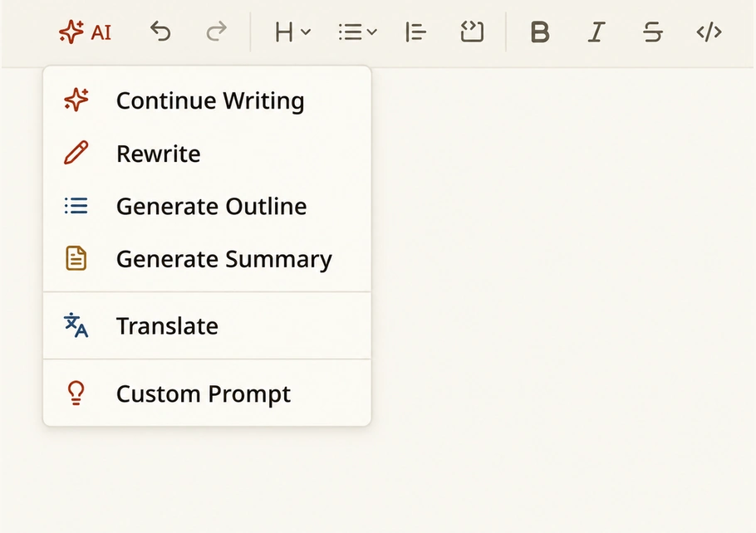Screen dimensions: 756x533
Task: Click the language icon beside Translate
Action: (76, 325)
